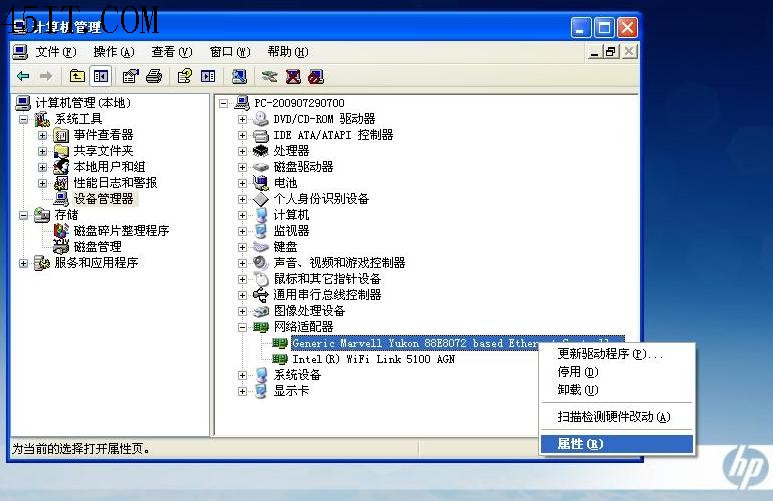The width and height of the screenshot is (773, 501).
Task: Open the 窗口(W) menu
Action: pyautogui.click(x=230, y=52)
